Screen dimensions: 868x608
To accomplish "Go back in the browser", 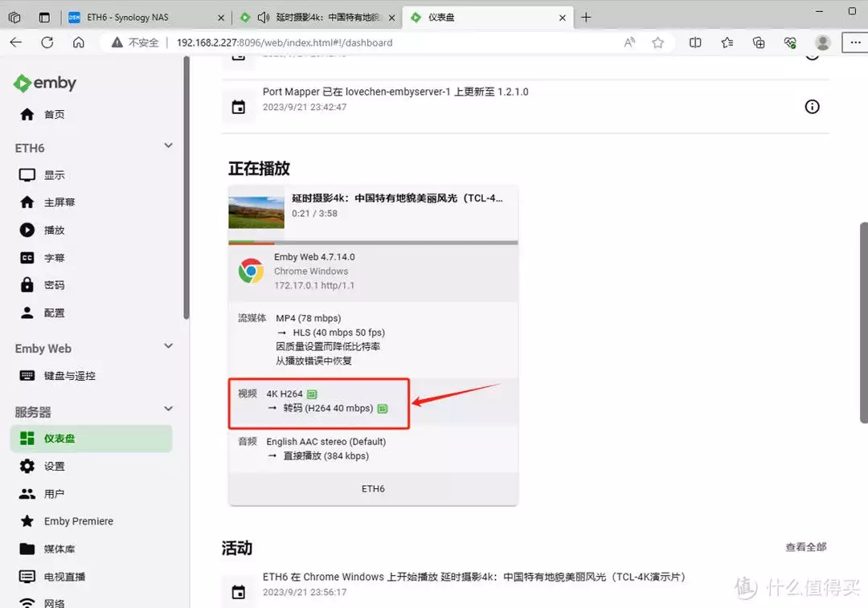I will (16, 43).
